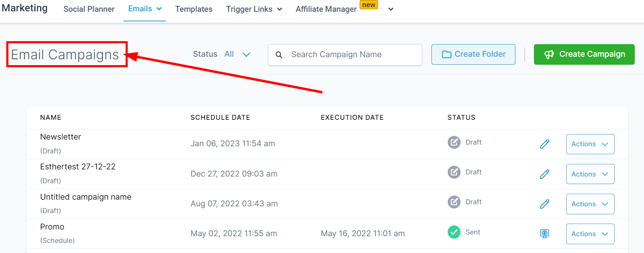Image resolution: width=644 pixels, height=253 pixels.
Task: Open the Status All filter dropdown
Action: coord(237,54)
